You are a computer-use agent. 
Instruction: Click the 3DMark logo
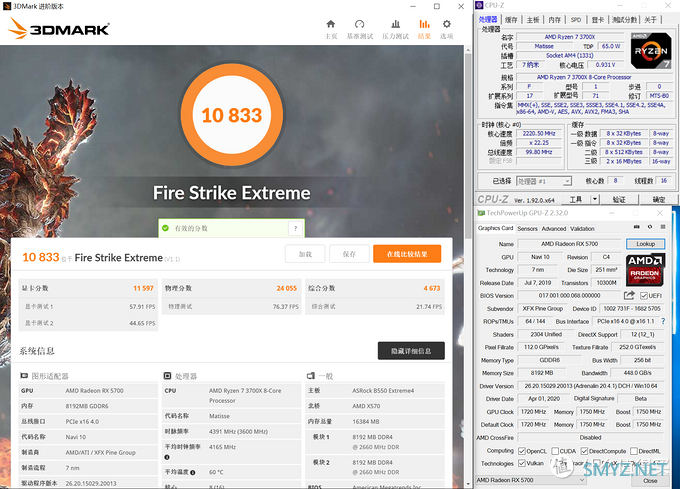pos(59,29)
